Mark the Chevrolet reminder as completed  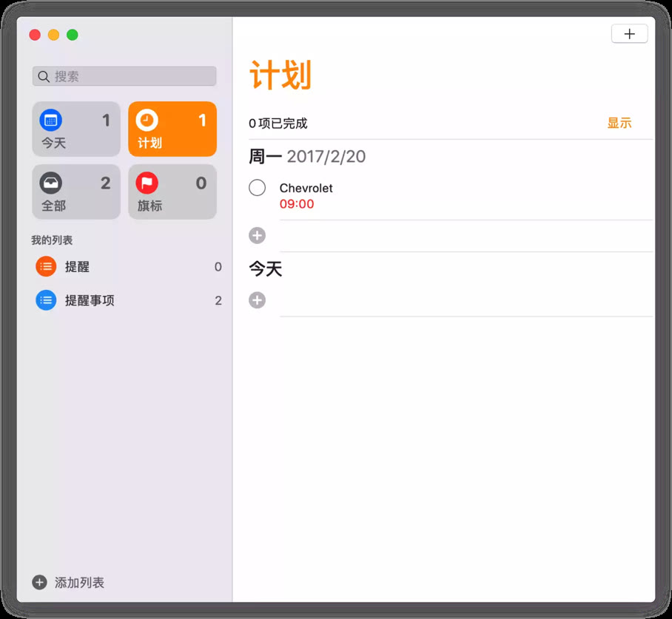pos(257,188)
